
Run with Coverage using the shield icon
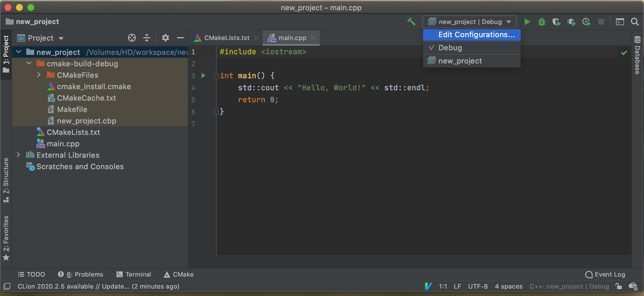(x=556, y=22)
